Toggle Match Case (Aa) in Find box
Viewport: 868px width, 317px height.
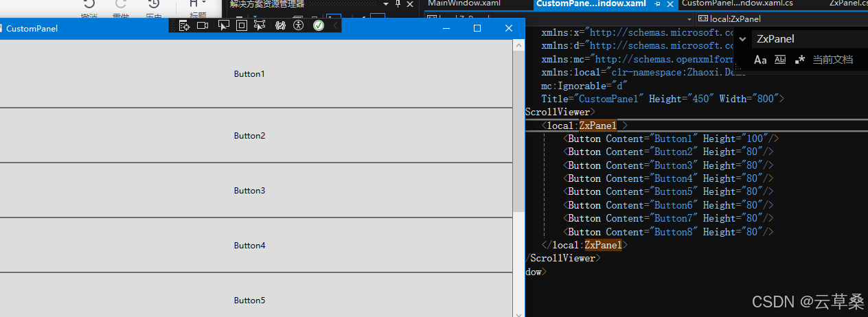pos(760,60)
